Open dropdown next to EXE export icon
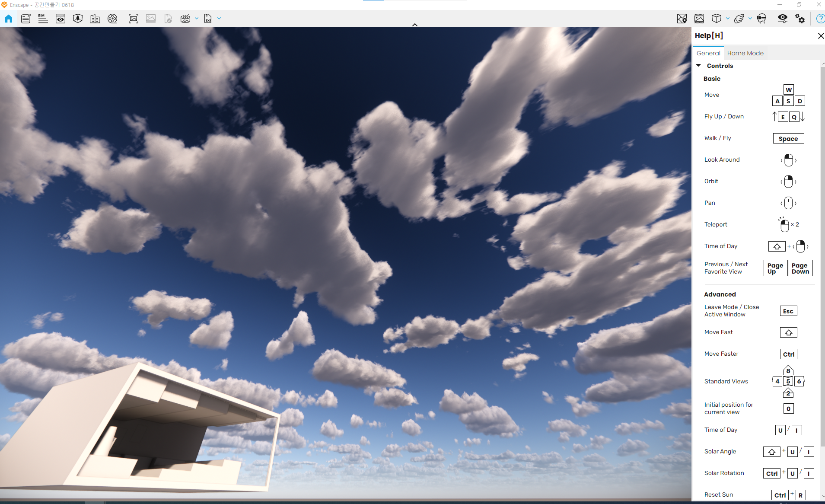This screenshot has width=825, height=504. coord(219,19)
